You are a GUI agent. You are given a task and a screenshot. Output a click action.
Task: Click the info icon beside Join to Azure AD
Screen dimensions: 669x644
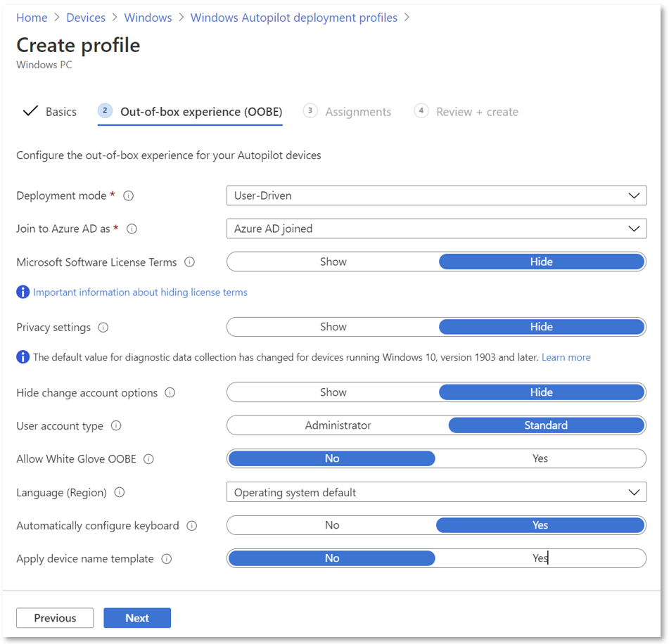[x=132, y=228]
